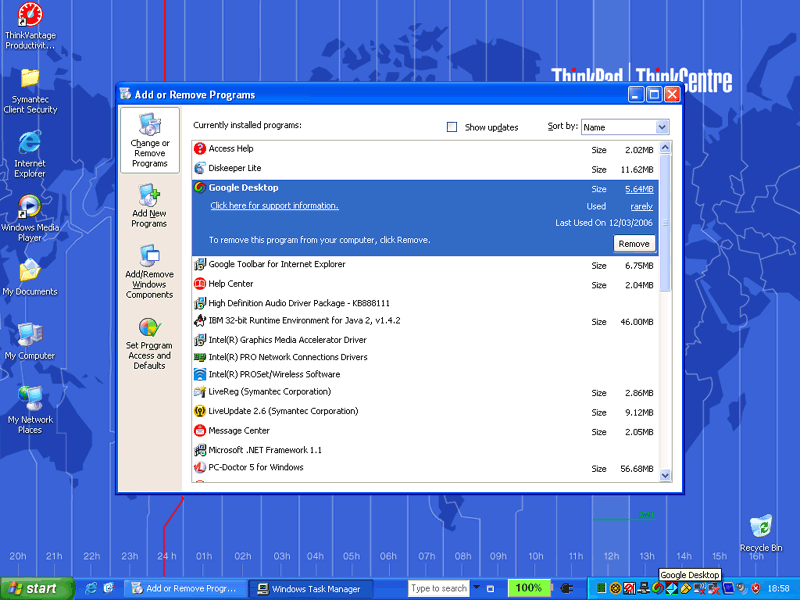Image resolution: width=800 pixels, height=600 pixels.
Task: Open ThinkVantage Productivity desktop shortcut
Action: [30, 26]
